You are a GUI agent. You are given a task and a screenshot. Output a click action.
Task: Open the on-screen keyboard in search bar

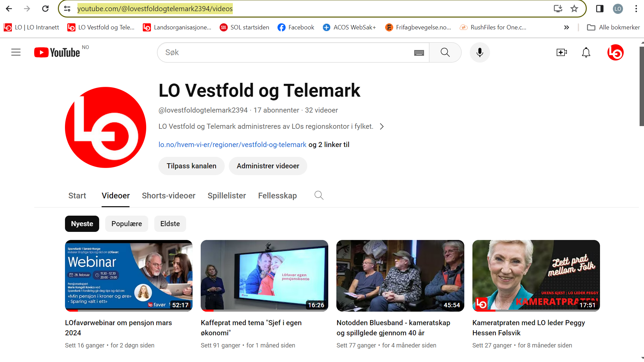(x=419, y=53)
